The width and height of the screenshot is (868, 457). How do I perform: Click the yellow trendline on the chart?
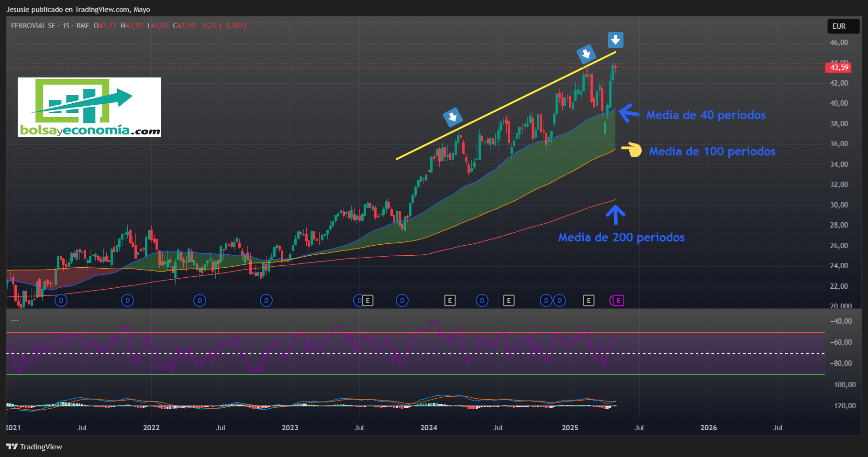pyautogui.click(x=506, y=105)
